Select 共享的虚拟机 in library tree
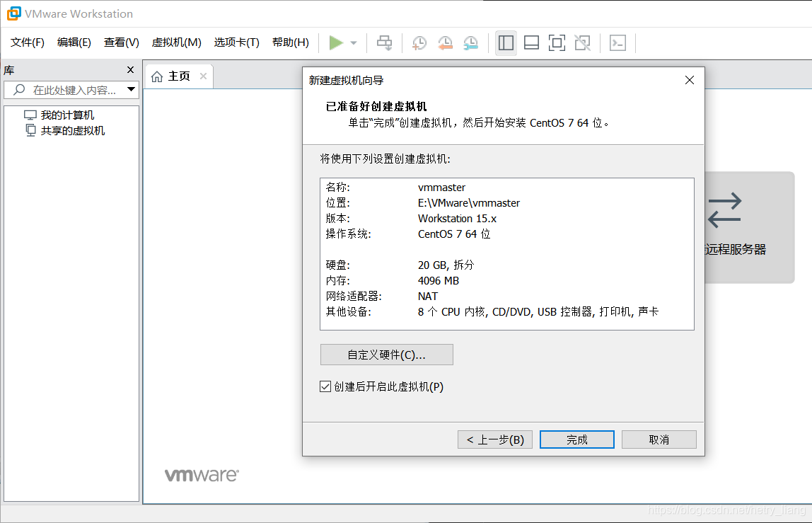Viewport: 812px width, 523px height. [72, 131]
